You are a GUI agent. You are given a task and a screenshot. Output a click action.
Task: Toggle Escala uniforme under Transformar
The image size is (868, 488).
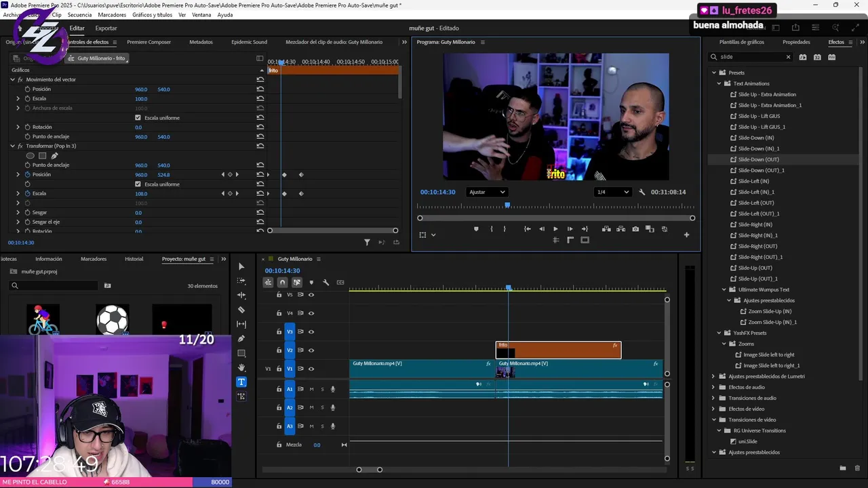pos(138,184)
